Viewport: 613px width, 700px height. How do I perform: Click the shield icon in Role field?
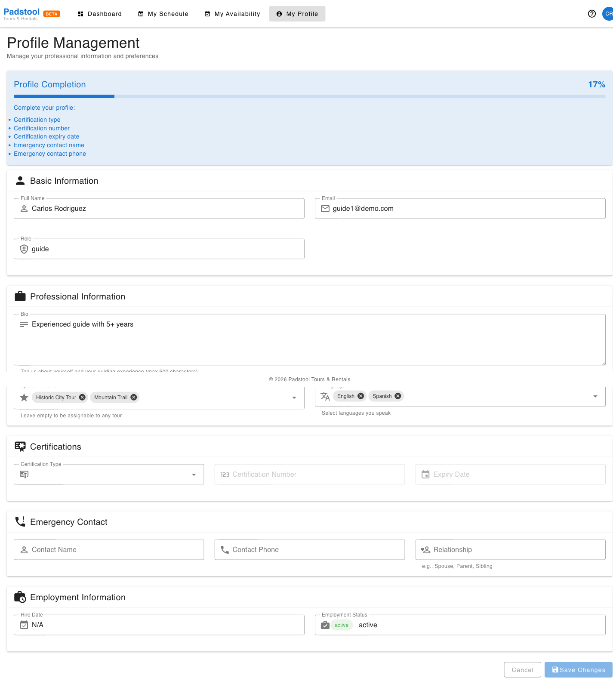click(x=24, y=249)
